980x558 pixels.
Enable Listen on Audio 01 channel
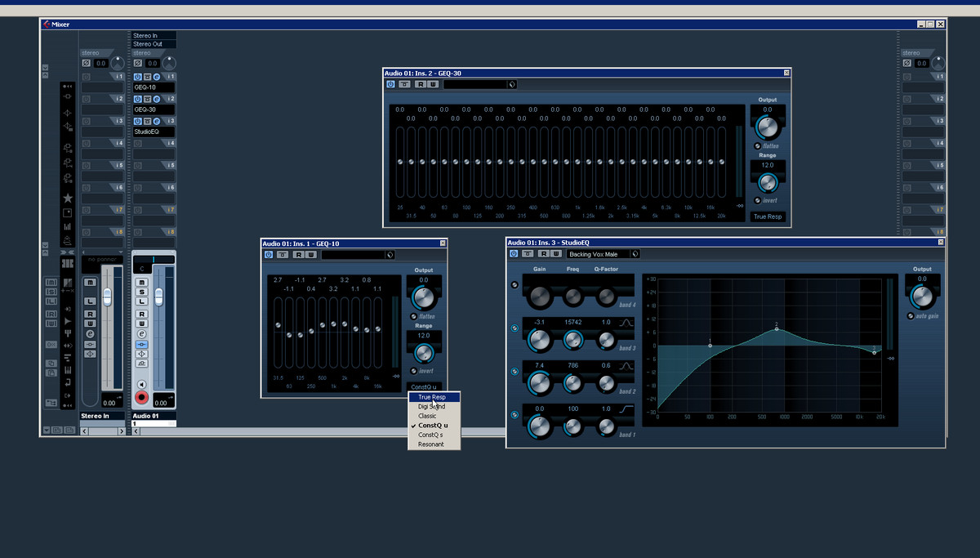(141, 301)
